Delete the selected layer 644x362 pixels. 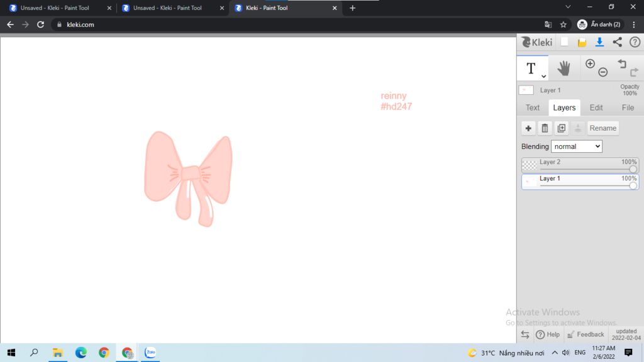click(545, 128)
